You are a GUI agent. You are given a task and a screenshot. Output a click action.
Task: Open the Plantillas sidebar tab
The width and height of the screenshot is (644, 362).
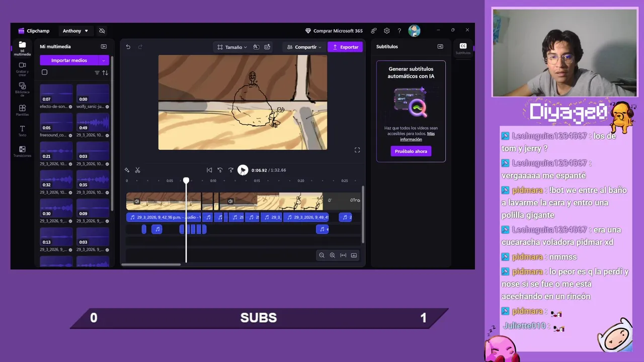pos(22,111)
